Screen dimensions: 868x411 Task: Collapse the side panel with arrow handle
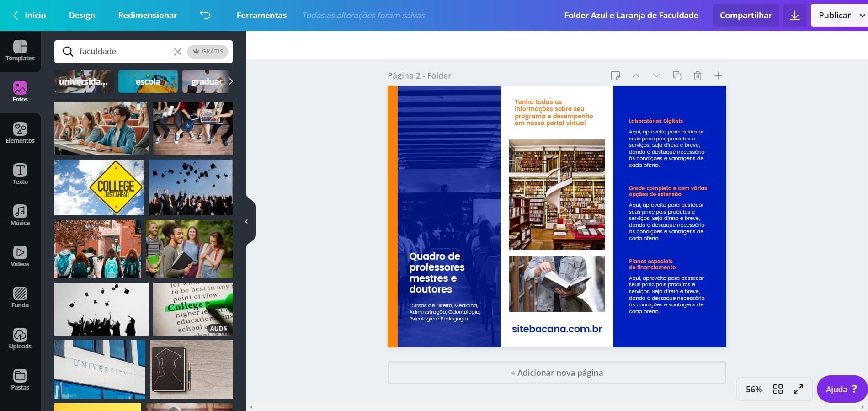[247, 222]
